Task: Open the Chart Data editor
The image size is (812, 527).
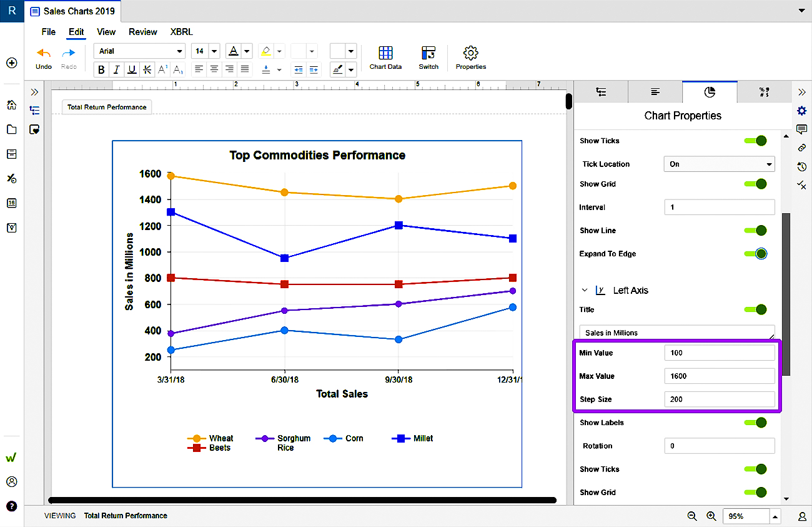Action: [x=385, y=57]
